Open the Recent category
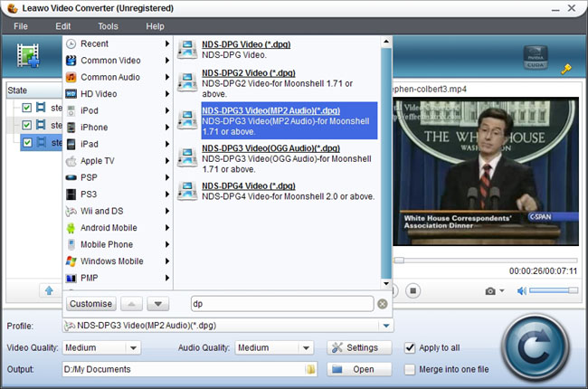Image resolution: width=588 pixels, height=389 pixels. [x=118, y=44]
